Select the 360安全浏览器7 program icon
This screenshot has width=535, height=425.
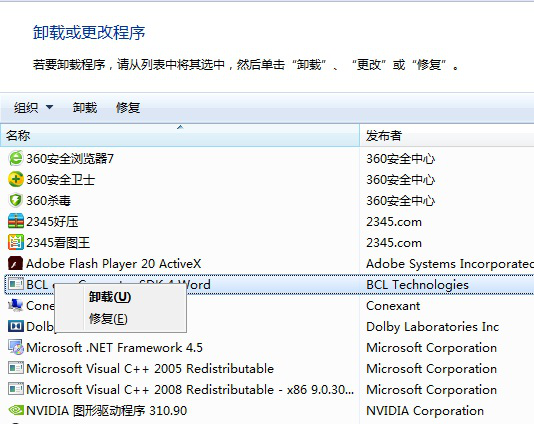16,158
